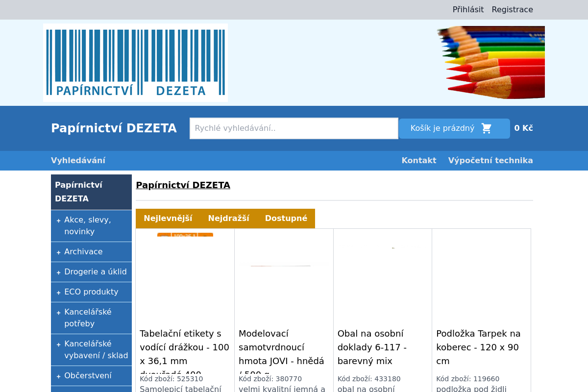Image resolution: width=588 pixels, height=392 pixels.
Task: Open Vyhledávání in navigation bar
Action: click(78, 161)
